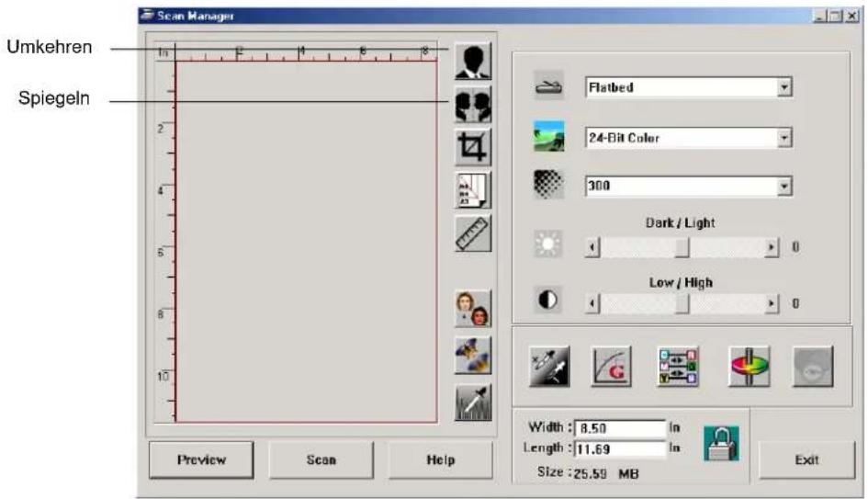
Task: Click Dark / Light slider left arrow
Action: [592, 247]
